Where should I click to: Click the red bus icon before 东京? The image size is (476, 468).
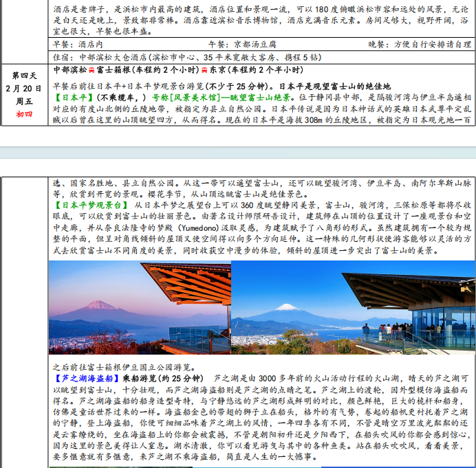[x=204, y=71]
